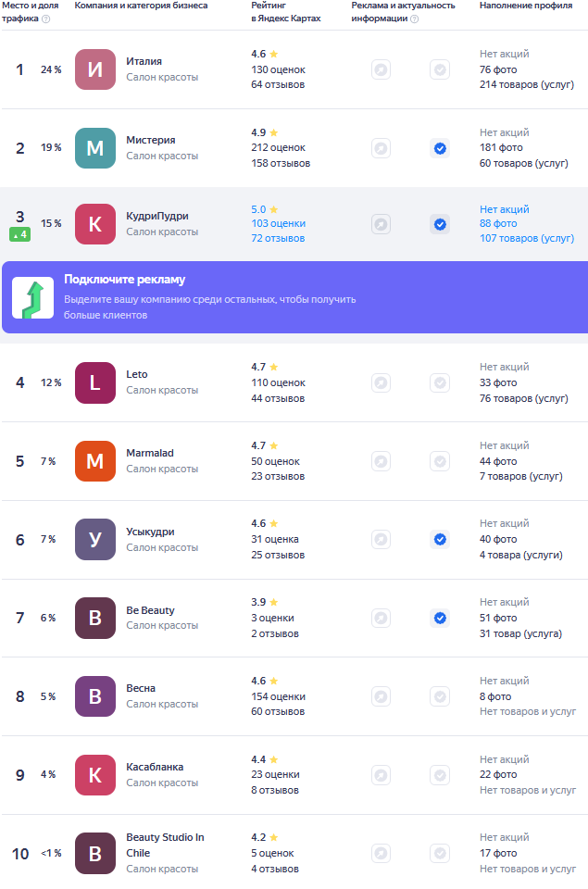Click the Усыкудри avatar icon
588x889 pixels.
pyautogui.click(x=95, y=539)
